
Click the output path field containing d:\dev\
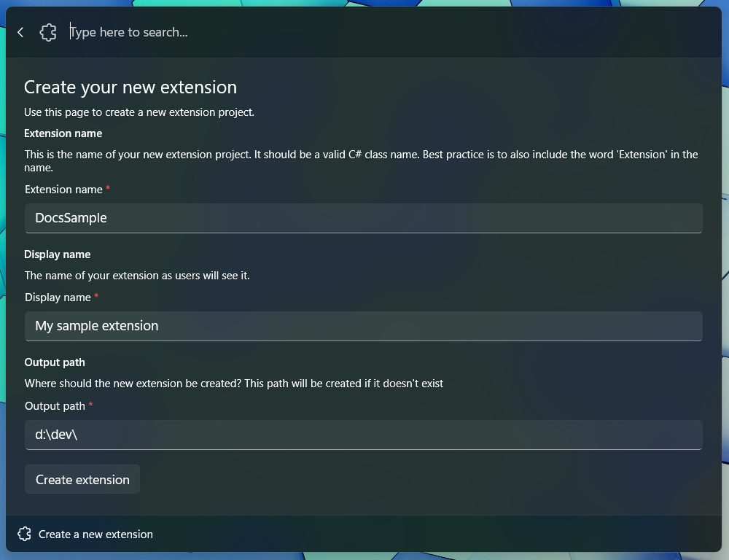363,435
